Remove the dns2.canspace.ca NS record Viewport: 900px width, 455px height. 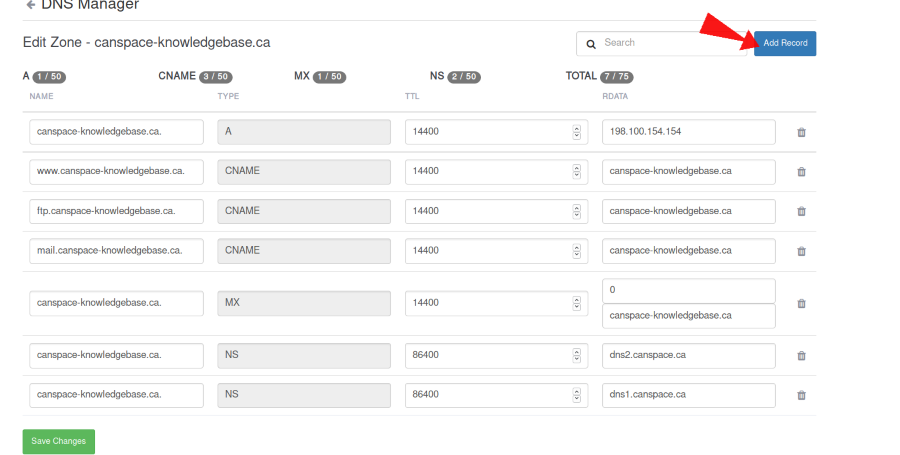(801, 356)
